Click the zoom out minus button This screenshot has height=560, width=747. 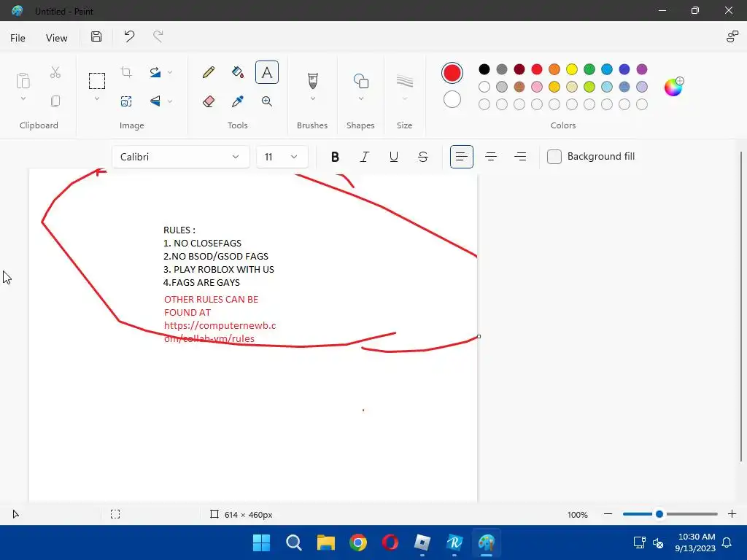608,514
